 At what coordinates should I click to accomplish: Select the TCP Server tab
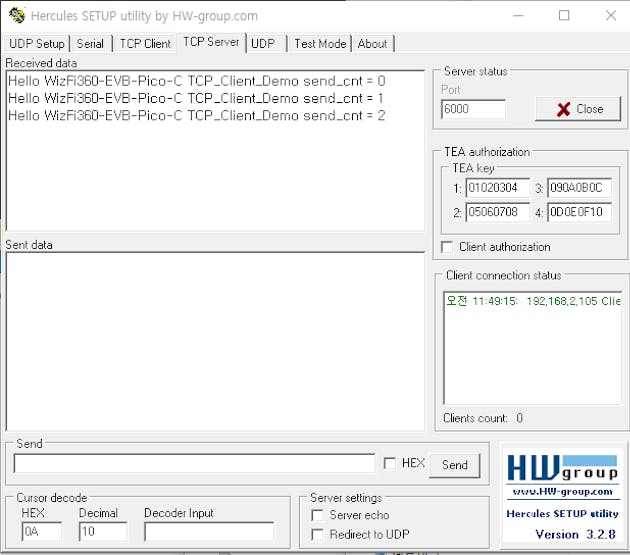tap(211, 42)
